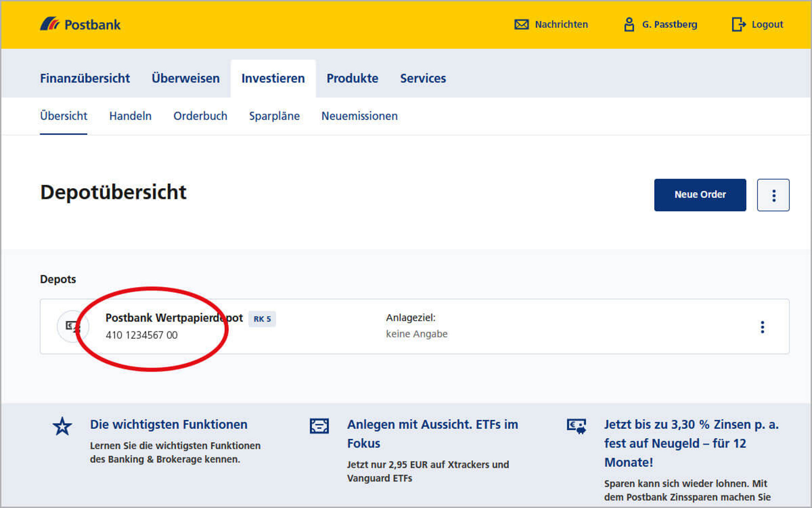Screen dimensions: 812x508
Task: Click the Banking & Brokerage description text
Action: [x=175, y=452]
